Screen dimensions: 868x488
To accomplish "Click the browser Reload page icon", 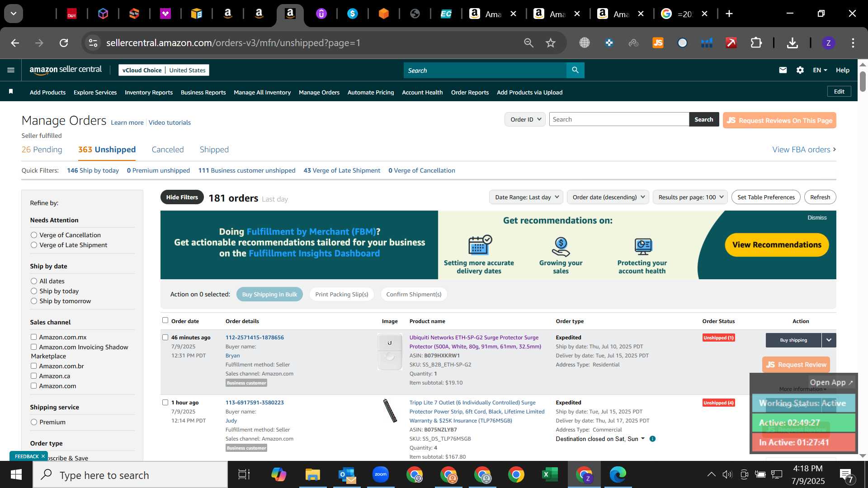I will (x=64, y=43).
